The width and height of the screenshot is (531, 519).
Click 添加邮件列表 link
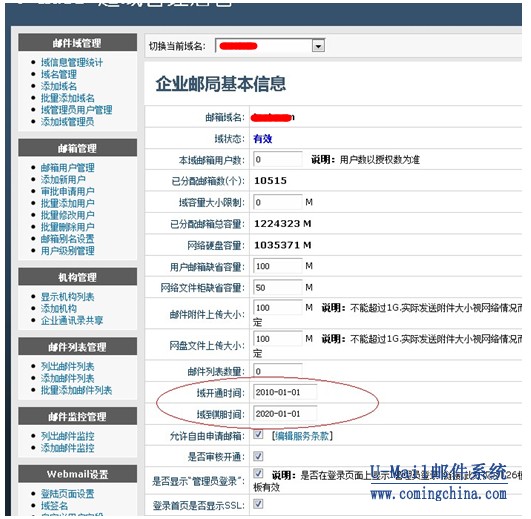point(67,378)
